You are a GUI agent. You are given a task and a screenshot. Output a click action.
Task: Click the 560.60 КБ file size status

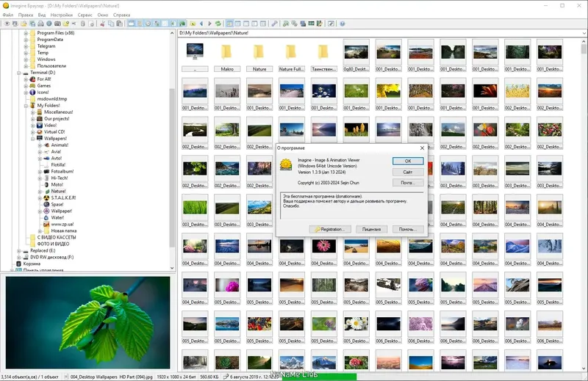[x=209, y=377]
